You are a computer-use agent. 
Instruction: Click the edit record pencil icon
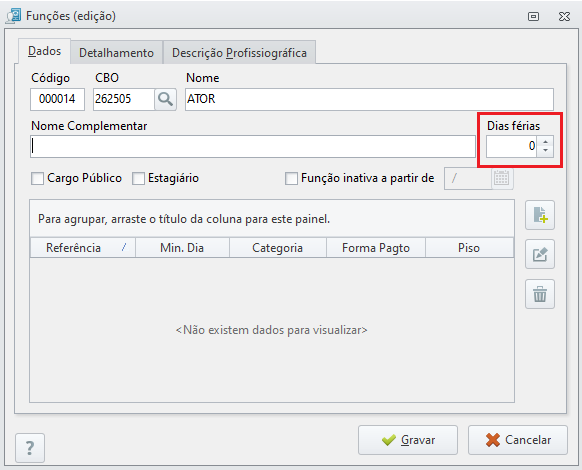[x=540, y=254]
